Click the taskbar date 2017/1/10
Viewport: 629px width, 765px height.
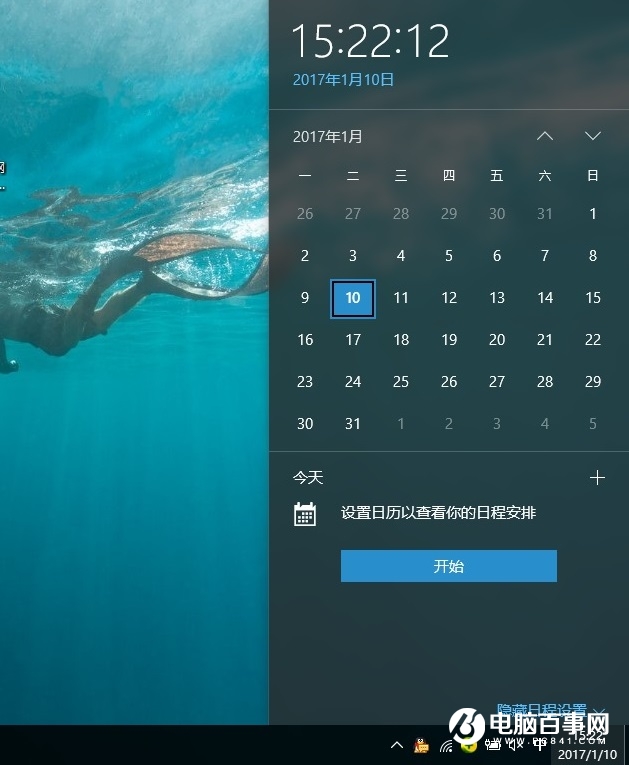point(587,755)
